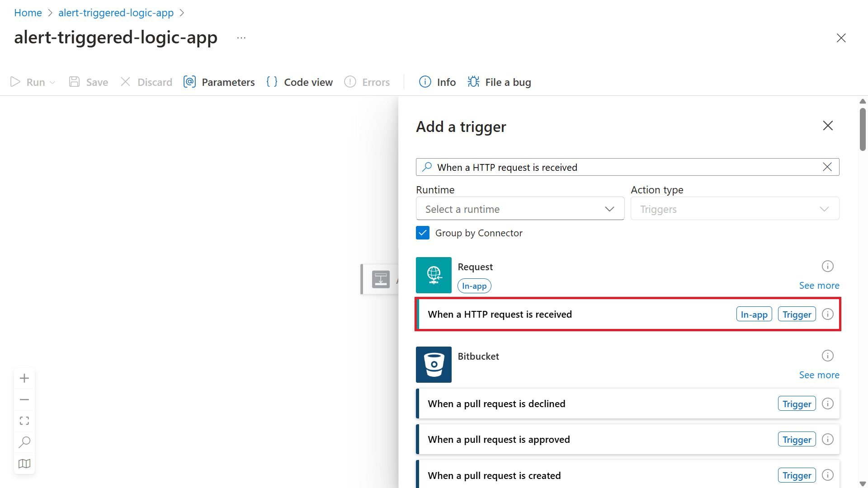Click the File a bug icon
Image resolution: width=868 pixels, height=488 pixels.
(473, 82)
